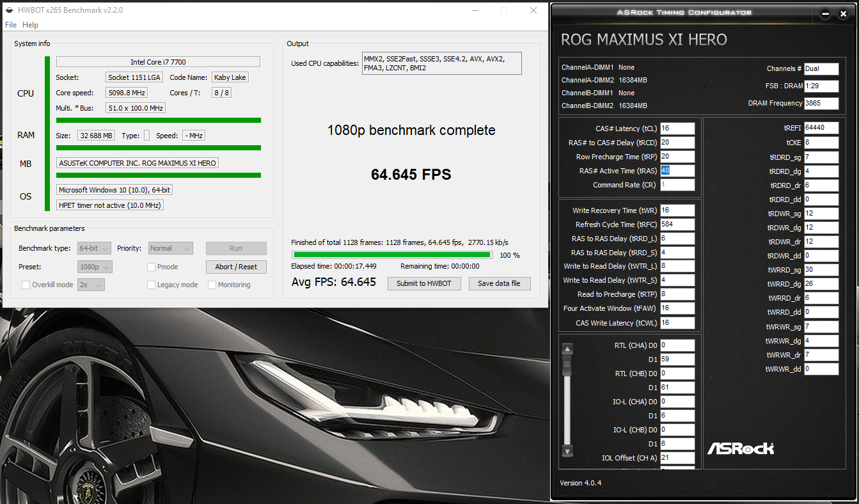This screenshot has width=859, height=504.
Task: Open the Help menu in HWBOT x265 Benchmark
Action: (30, 25)
